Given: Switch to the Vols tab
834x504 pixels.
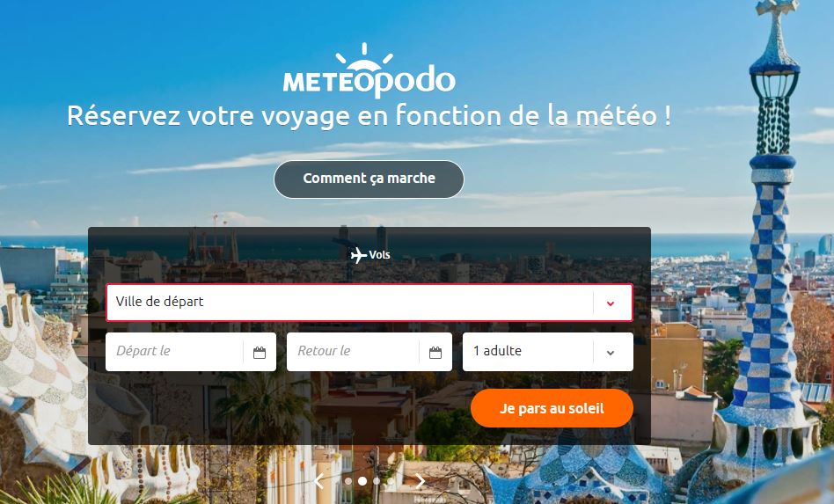Looking at the screenshot, I should click(x=370, y=255).
